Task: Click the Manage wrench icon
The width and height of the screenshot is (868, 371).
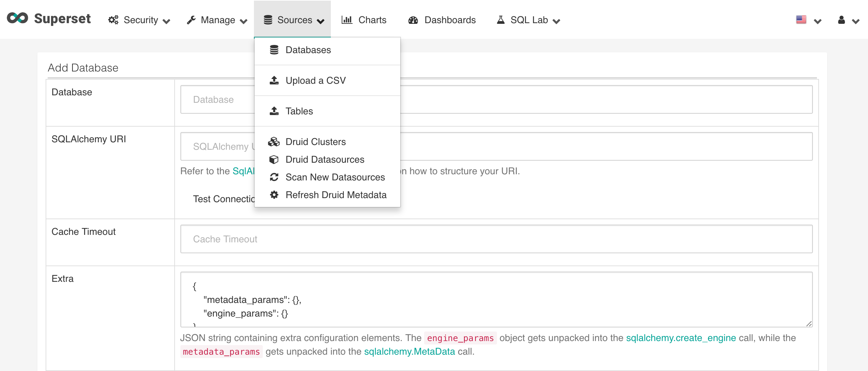Action: 191,20
